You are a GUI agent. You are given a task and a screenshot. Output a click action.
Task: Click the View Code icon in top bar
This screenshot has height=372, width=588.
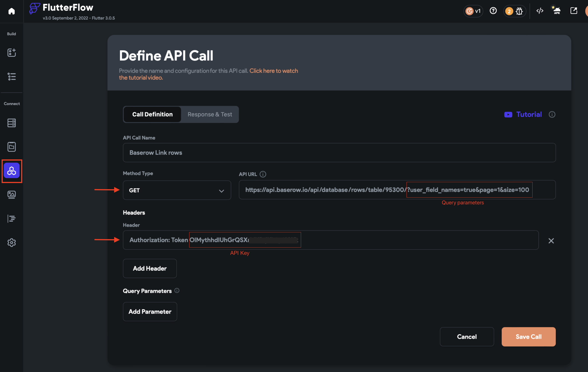pyautogui.click(x=540, y=11)
